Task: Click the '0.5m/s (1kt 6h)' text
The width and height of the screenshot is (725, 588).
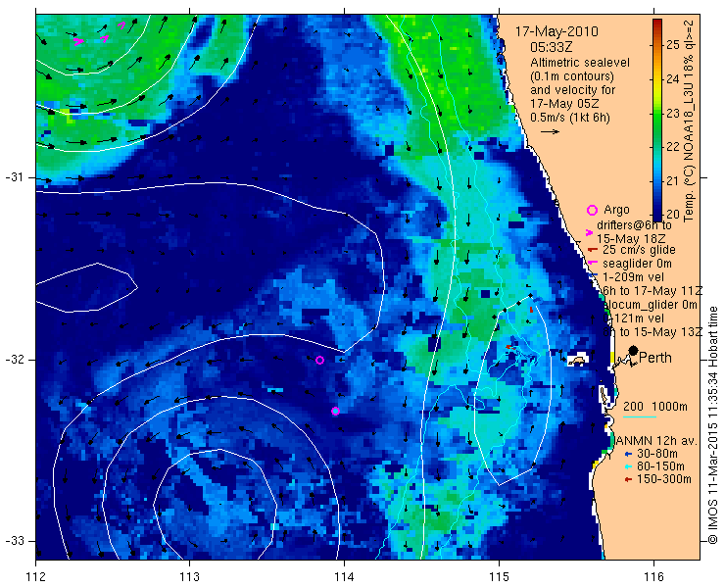Action: 570,118
